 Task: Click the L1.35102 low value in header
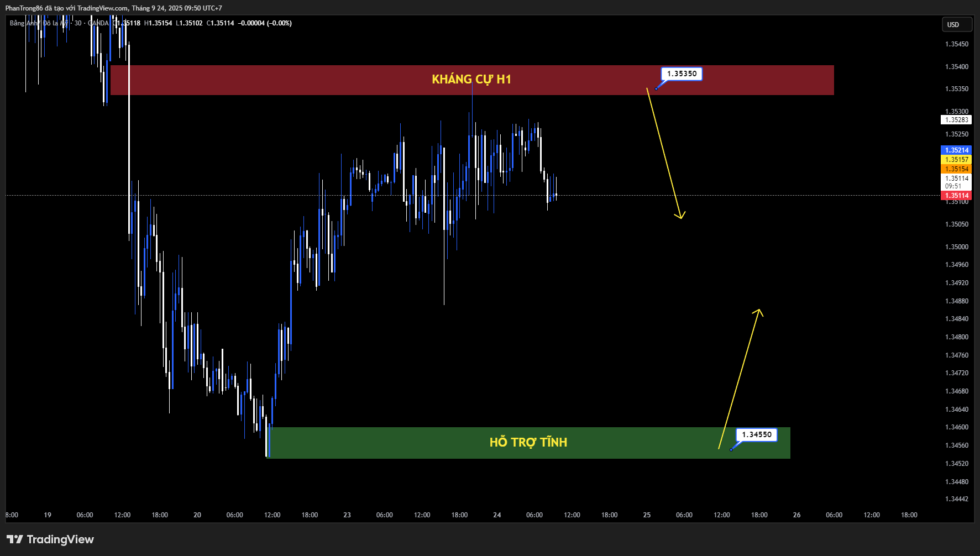pos(189,23)
